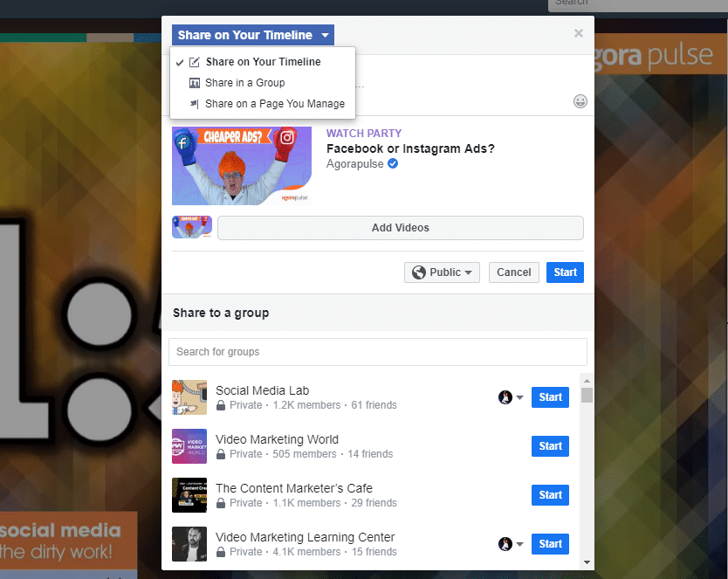Click the flag icon beside Share on a Page
Viewport: 728px width, 579px height.
pyautogui.click(x=195, y=104)
